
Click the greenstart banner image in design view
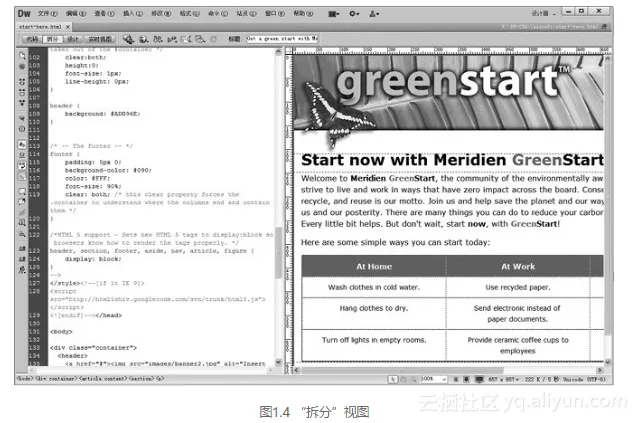point(448,93)
